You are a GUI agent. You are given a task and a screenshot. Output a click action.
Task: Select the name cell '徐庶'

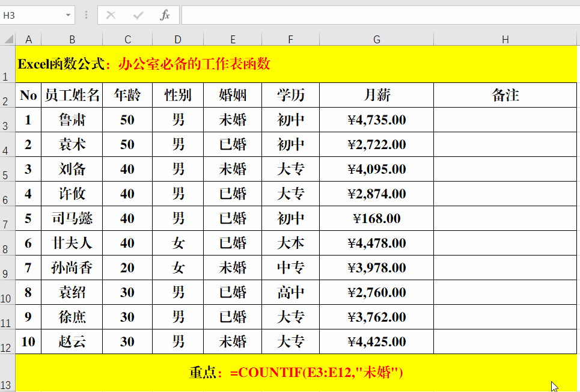coord(72,317)
